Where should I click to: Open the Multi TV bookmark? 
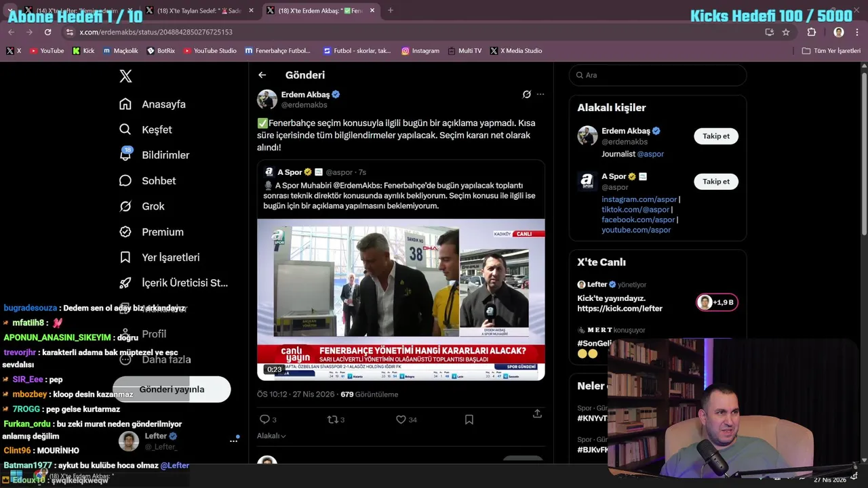pyautogui.click(x=465, y=51)
